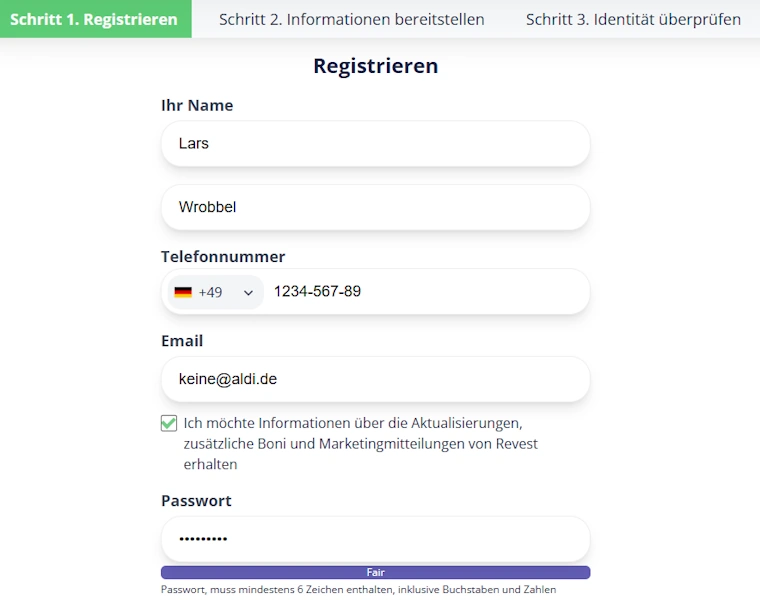
Task: Click the Email field label
Action: [x=182, y=341]
